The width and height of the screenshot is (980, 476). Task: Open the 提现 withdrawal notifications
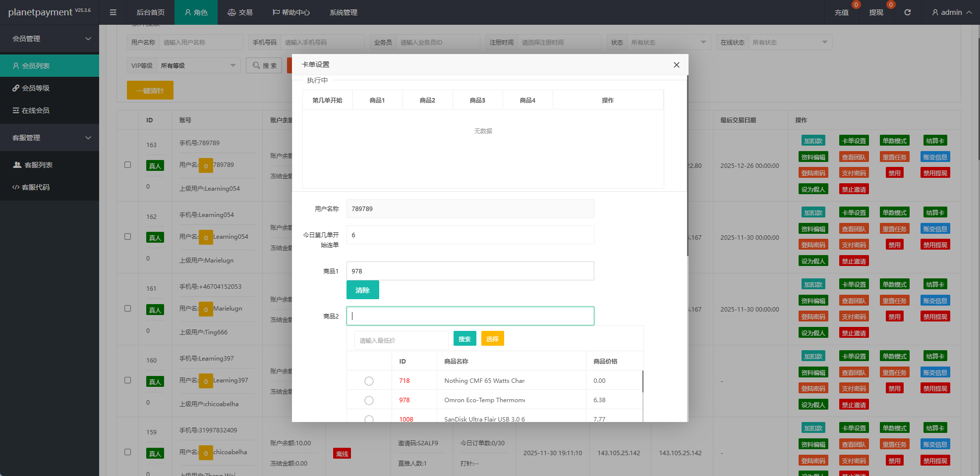[876, 12]
